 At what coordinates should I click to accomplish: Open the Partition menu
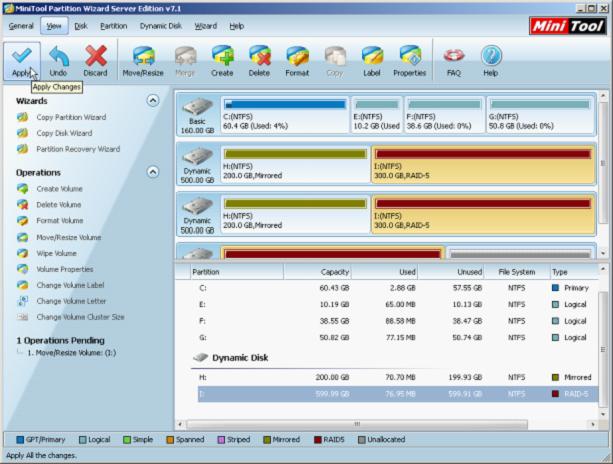click(x=113, y=26)
